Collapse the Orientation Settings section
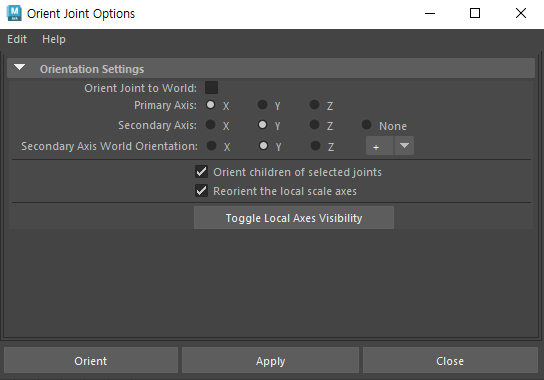Viewport: 544px width, 380px height. pyautogui.click(x=19, y=67)
